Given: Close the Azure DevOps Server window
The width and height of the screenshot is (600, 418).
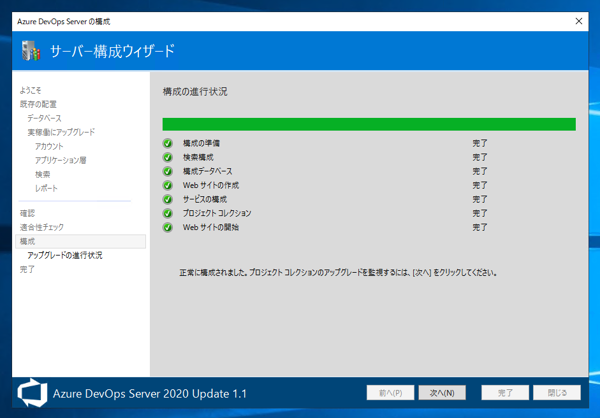Looking at the screenshot, I should 579,21.
